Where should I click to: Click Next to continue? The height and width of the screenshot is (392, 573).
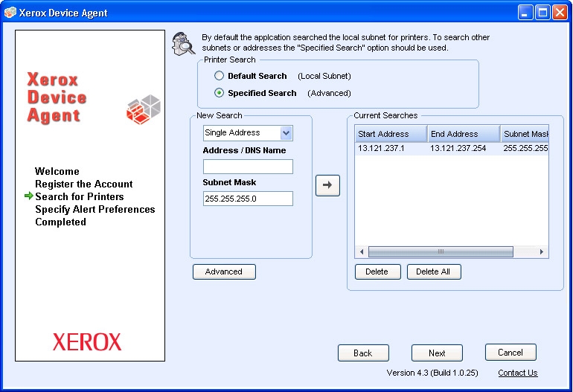pyautogui.click(x=437, y=353)
